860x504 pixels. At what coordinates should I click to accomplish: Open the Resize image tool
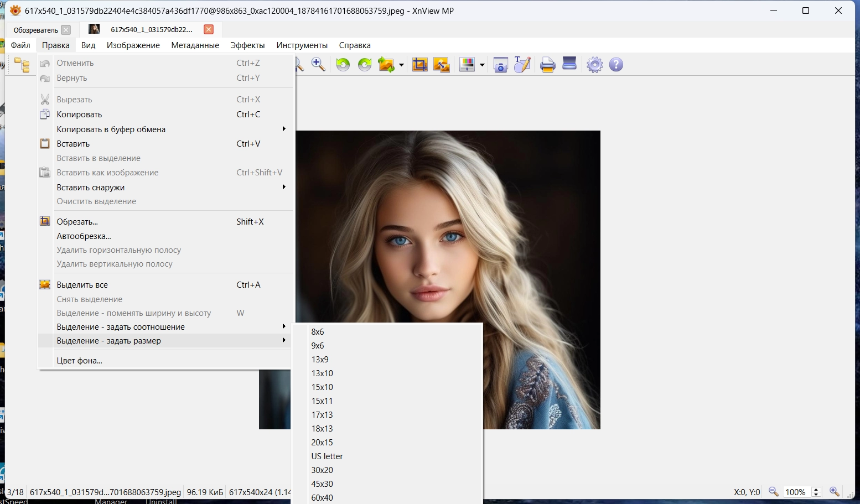tap(441, 65)
